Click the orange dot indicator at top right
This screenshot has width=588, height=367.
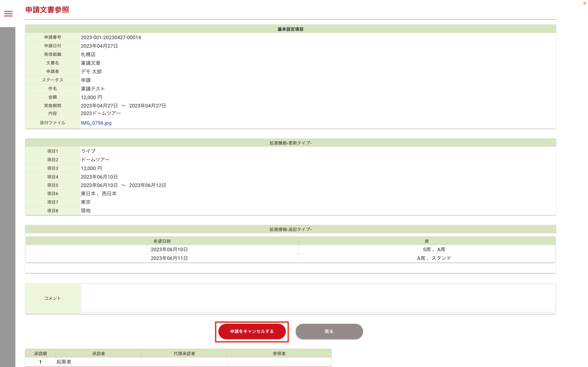pos(585,3)
